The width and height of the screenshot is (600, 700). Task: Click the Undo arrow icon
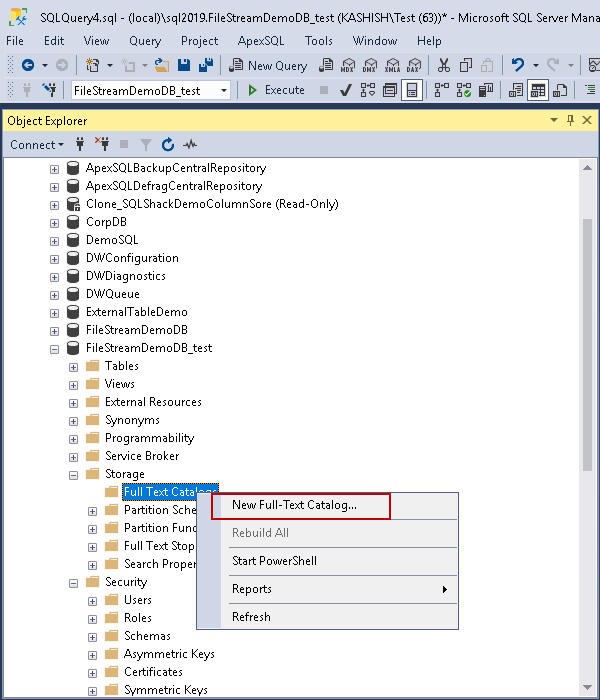517,65
